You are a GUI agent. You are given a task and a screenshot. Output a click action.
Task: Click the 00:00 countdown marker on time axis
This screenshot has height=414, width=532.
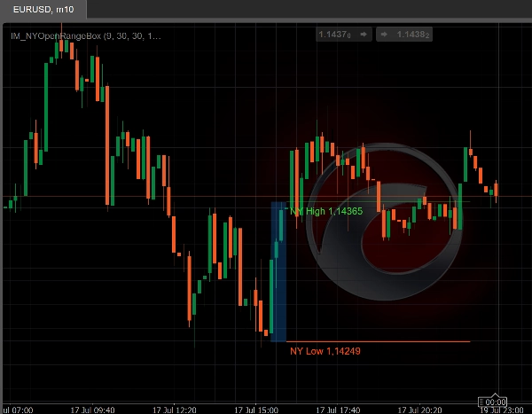tap(493, 402)
